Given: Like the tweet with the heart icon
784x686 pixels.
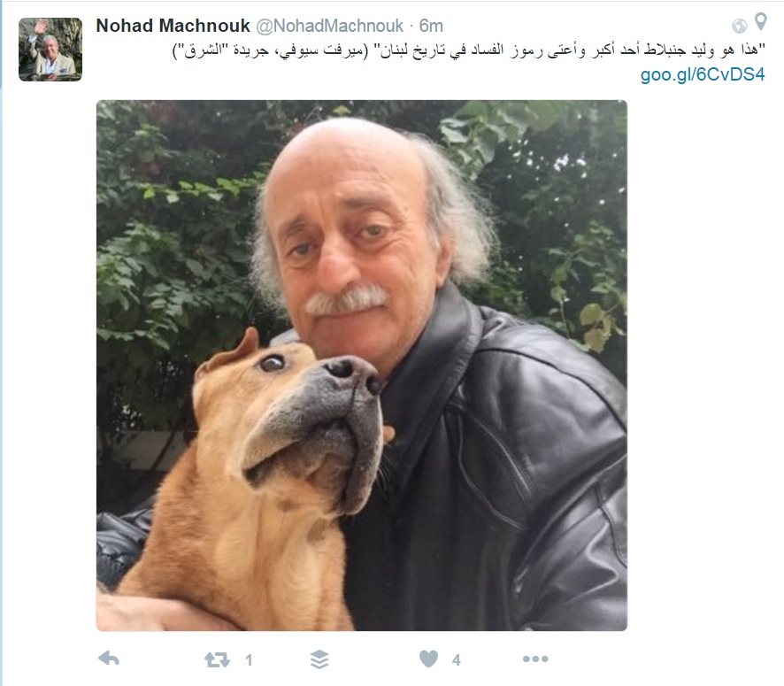Looking at the screenshot, I should [428, 659].
